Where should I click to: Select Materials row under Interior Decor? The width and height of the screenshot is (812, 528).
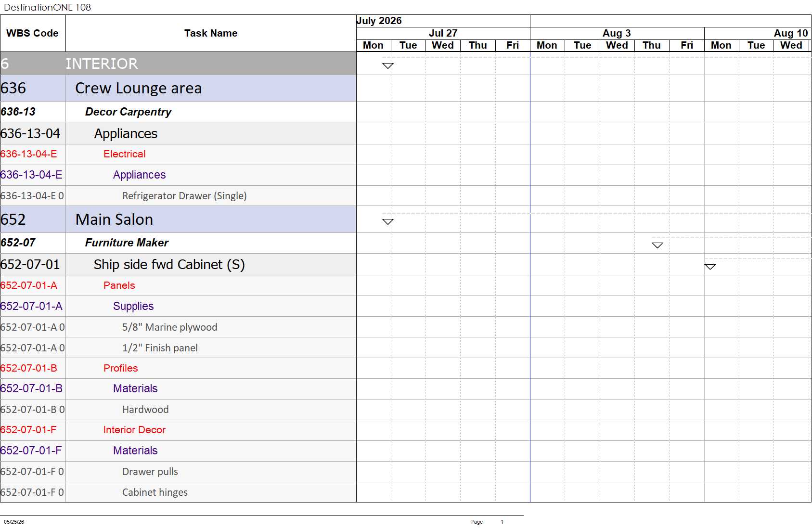point(178,451)
